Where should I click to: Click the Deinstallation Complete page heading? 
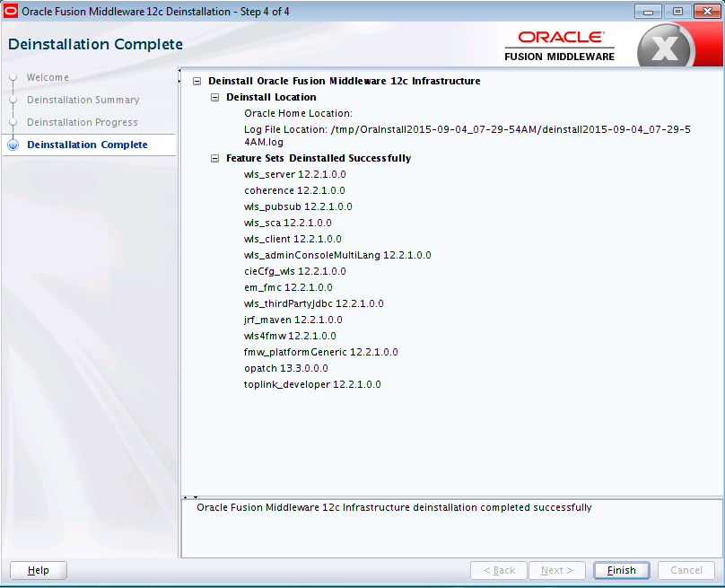pyautogui.click(x=96, y=44)
